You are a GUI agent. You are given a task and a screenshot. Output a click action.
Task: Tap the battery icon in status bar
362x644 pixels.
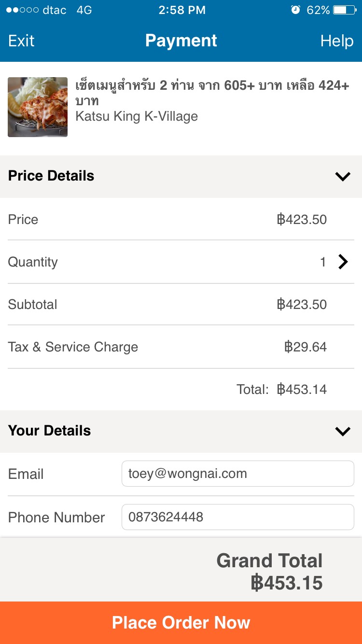point(345,10)
